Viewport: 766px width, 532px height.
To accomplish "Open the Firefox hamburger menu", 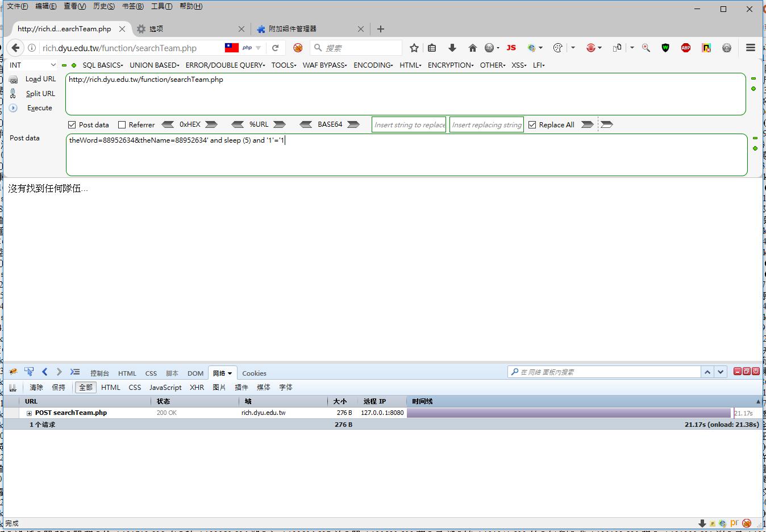I will click(751, 48).
